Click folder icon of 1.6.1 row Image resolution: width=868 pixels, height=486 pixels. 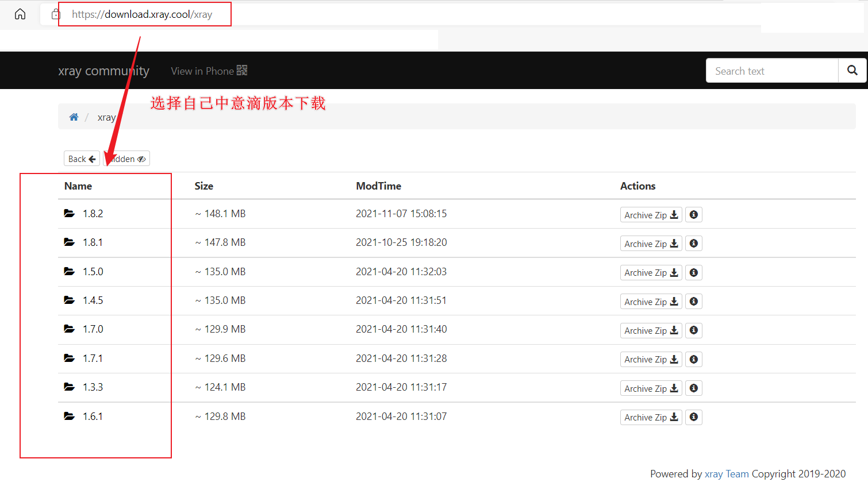pyautogui.click(x=70, y=416)
